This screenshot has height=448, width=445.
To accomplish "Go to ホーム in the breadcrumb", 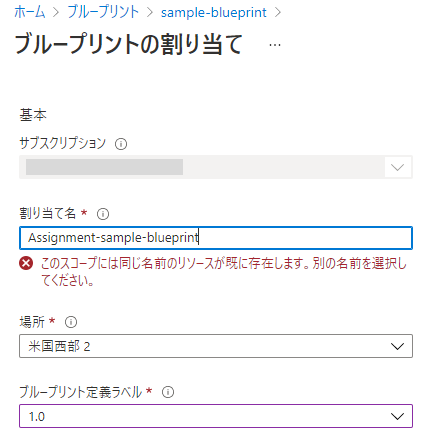I will [x=30, y=12].
